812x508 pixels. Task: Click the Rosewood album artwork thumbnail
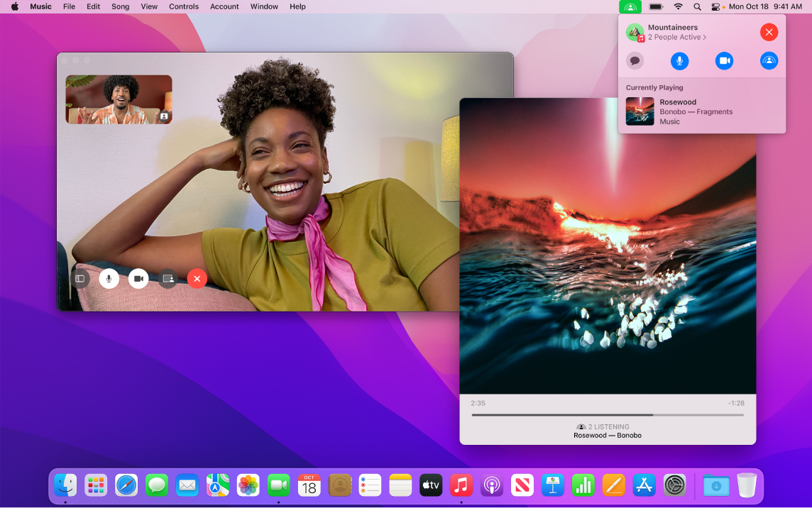point(640,111)
